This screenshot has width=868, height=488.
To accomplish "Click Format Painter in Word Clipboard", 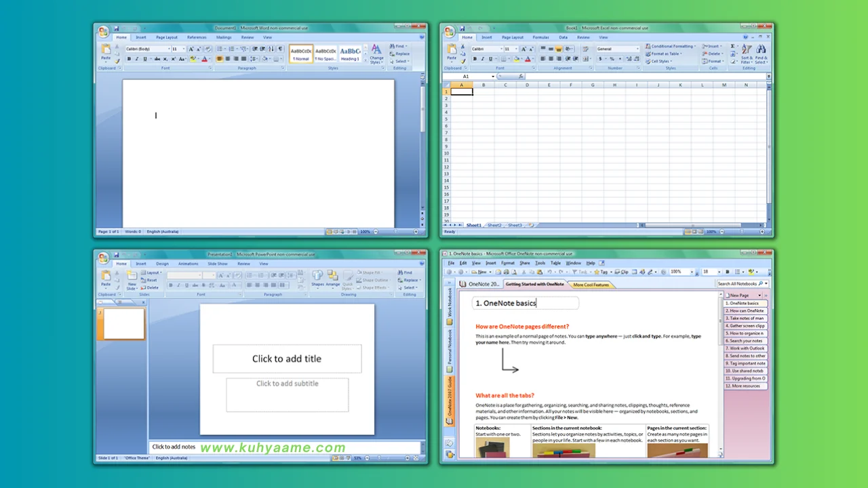I will point(117,61).
